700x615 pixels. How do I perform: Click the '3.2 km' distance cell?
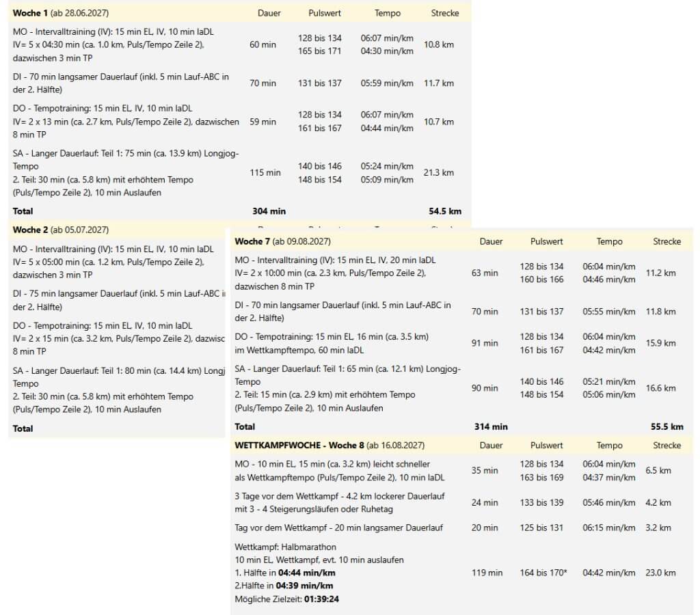(x=658, y=528)
